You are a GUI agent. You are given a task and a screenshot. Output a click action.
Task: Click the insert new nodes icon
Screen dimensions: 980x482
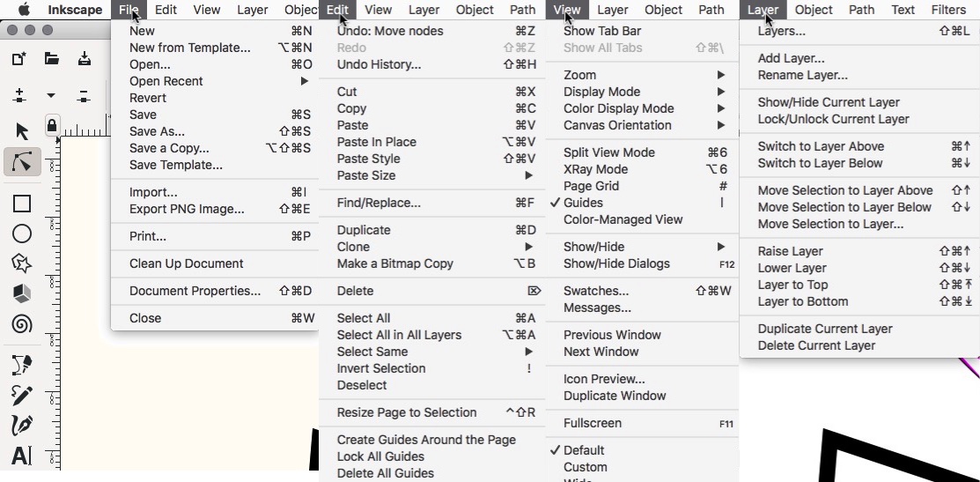(19, 96)
